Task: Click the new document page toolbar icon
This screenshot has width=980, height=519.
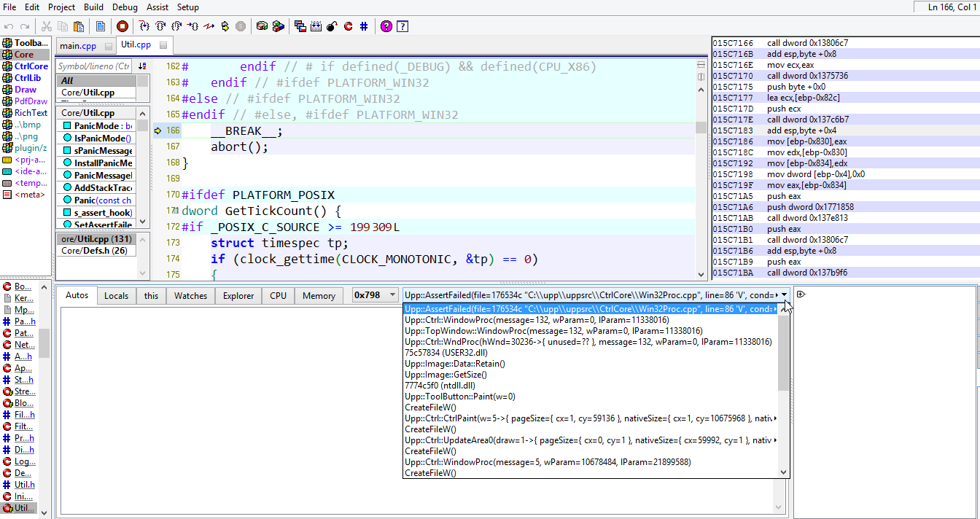Action: [x=101, y=26]
